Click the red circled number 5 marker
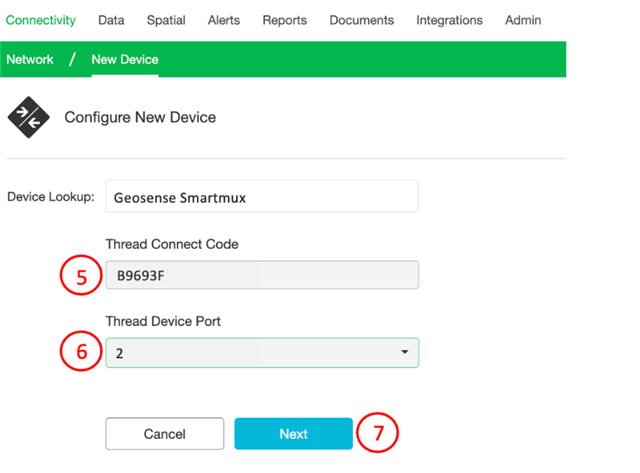 point(81,275)
